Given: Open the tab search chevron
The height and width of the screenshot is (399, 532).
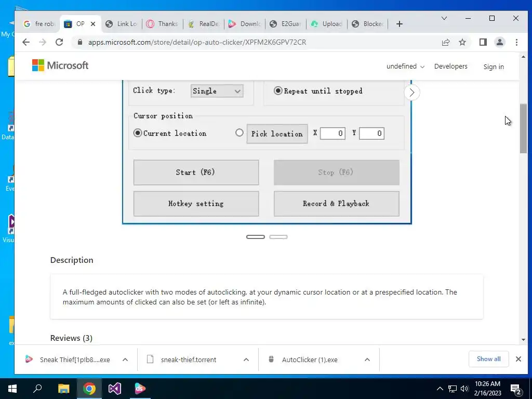Looking at the screenshot, I should click(444, 18).
